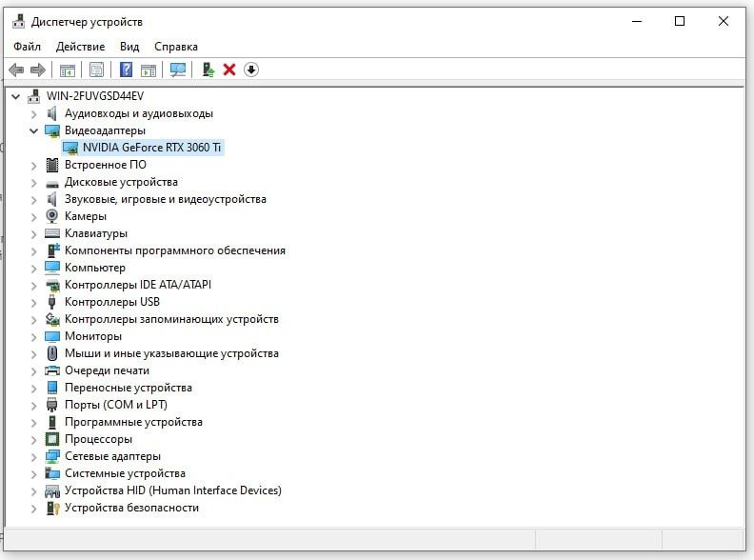Expand the Встроенное ПО category
Image resolution: width=754 pixels, height=560 pixels.
tap(33, 166)
